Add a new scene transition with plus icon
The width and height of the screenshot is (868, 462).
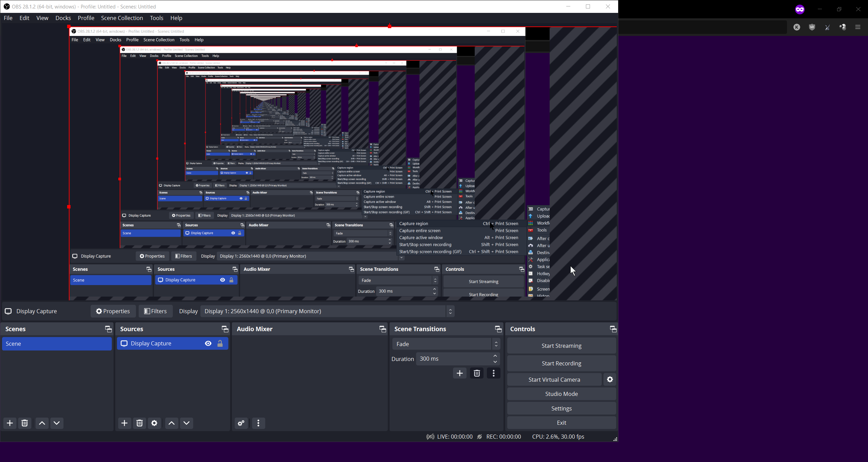pos(459,373)
